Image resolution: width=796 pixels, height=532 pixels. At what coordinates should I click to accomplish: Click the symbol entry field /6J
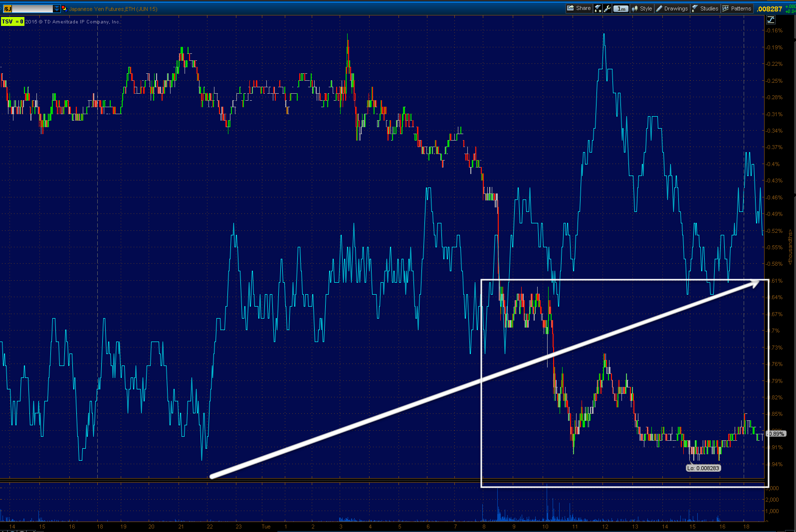point(27,8)
